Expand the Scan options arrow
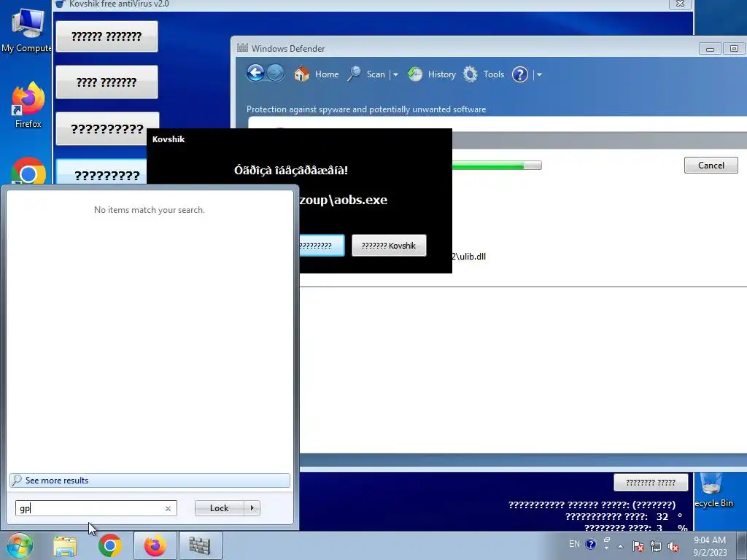The height and width of the screenshot is (560, 747). click(395, 75)
